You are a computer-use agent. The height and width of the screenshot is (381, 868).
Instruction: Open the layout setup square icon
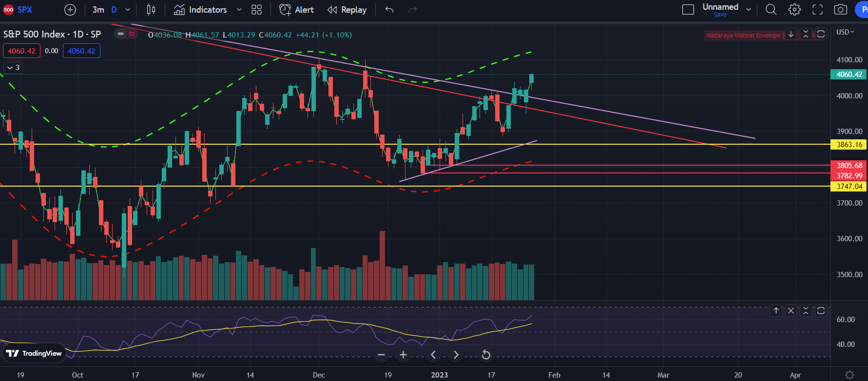[x=688, y=10]
